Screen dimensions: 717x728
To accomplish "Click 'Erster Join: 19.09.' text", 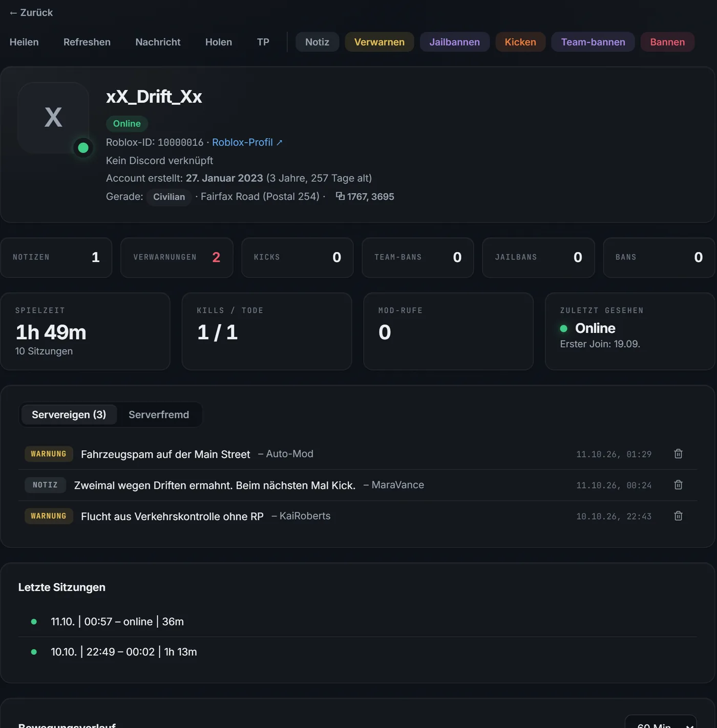I will tap(600, 344).
